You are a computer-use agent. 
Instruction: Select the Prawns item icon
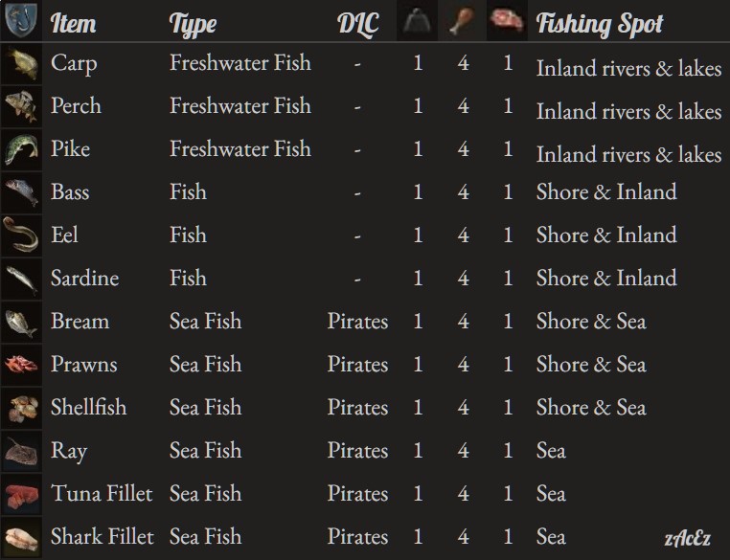pos(21,365)
